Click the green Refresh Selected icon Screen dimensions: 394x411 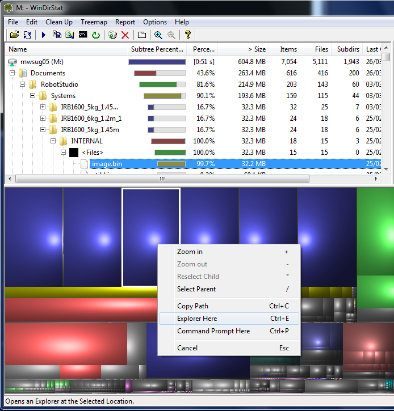coord(96,35)
